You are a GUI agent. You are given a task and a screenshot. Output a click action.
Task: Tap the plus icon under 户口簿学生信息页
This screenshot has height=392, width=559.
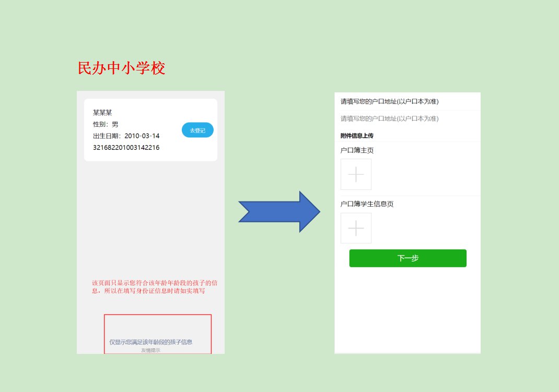click(356, 228)
